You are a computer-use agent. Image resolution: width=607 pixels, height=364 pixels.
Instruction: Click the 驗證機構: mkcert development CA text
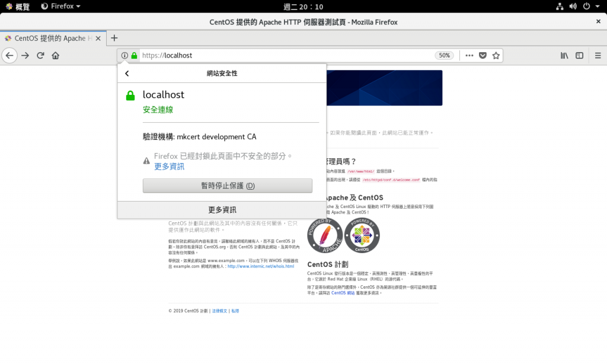(x=199, y=137)
